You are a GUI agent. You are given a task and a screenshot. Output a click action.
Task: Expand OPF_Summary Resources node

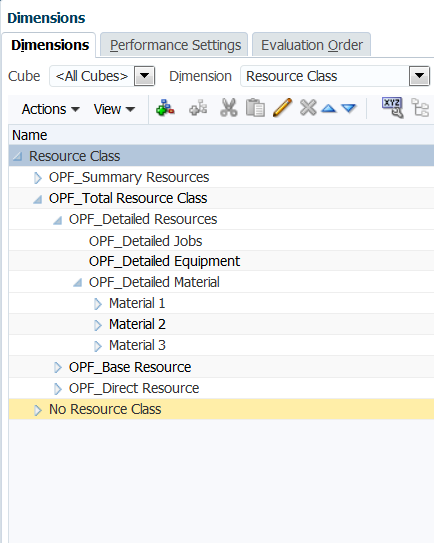click(x=38, y=178)
